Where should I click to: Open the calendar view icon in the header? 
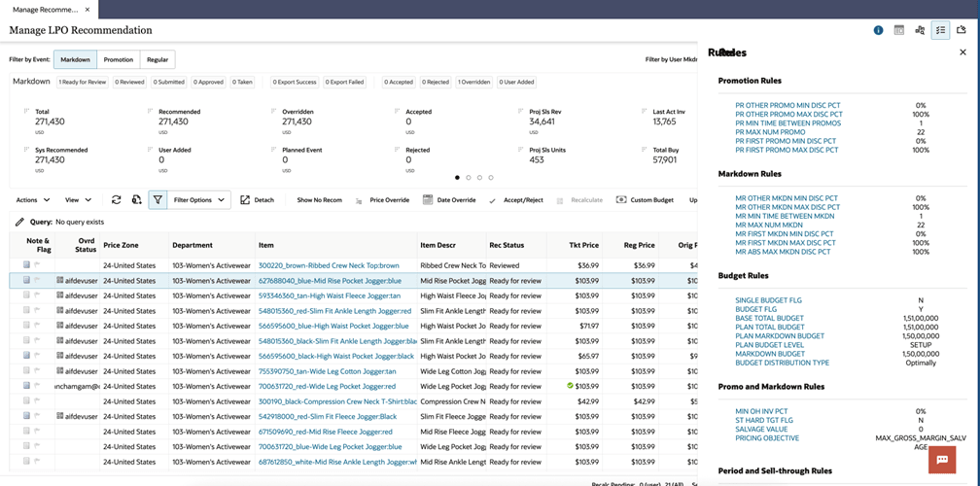coord(898,30)
